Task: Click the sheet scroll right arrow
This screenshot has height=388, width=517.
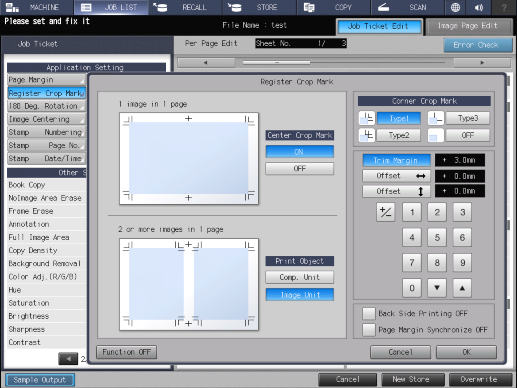Action: pyautogui.click(x=482, y=63)
